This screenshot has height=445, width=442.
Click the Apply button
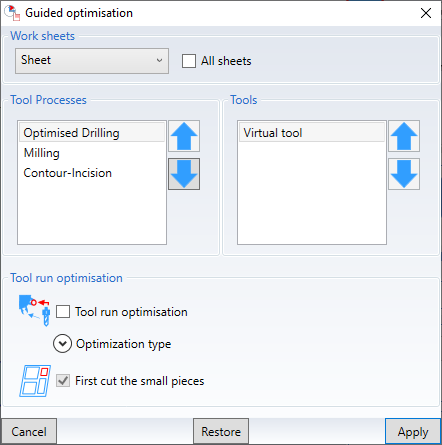[413, 432]
